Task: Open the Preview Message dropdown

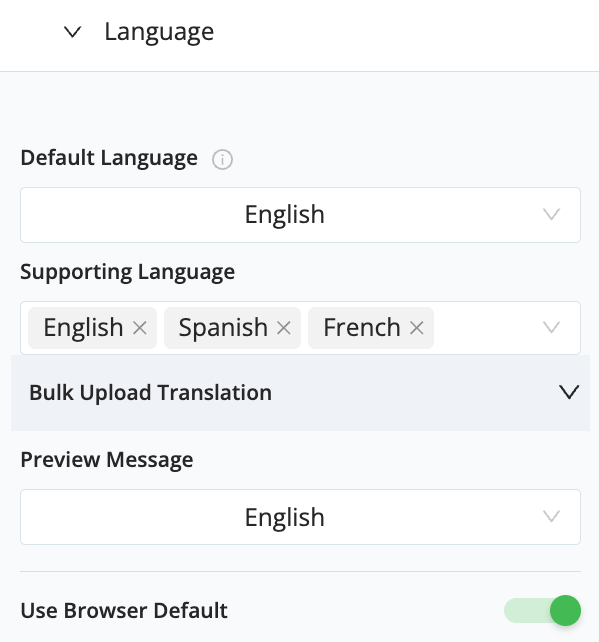Action: tap(301, 517)
